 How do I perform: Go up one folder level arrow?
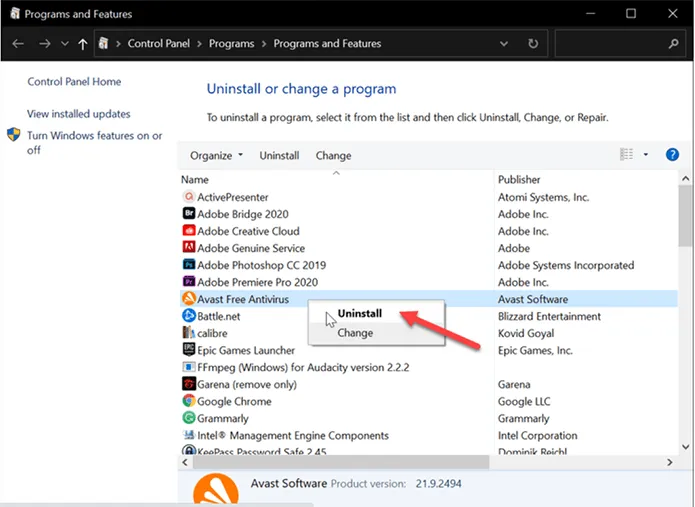pyautogui.click(x=81, y=44)
